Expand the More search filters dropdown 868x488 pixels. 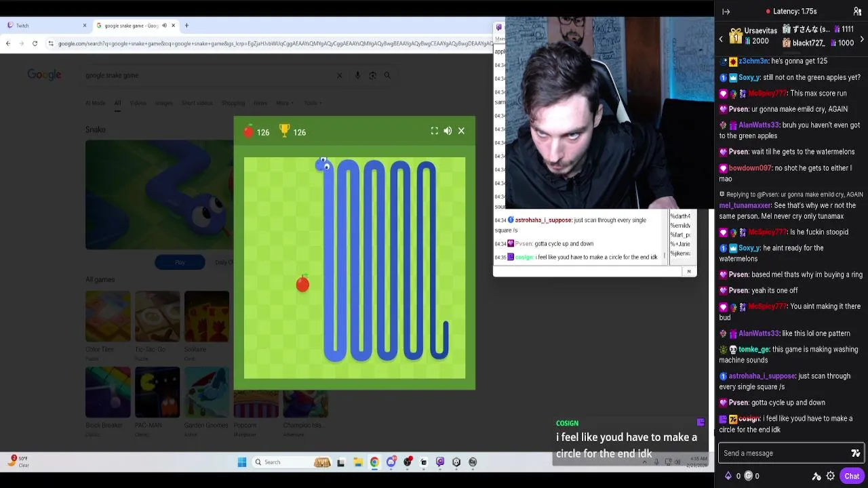[284, 103]
